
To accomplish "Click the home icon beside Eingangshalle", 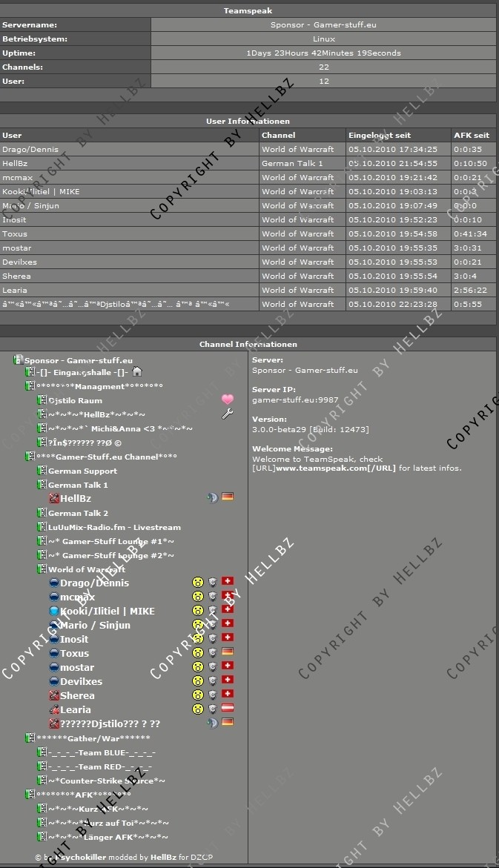I will [136, 371].
